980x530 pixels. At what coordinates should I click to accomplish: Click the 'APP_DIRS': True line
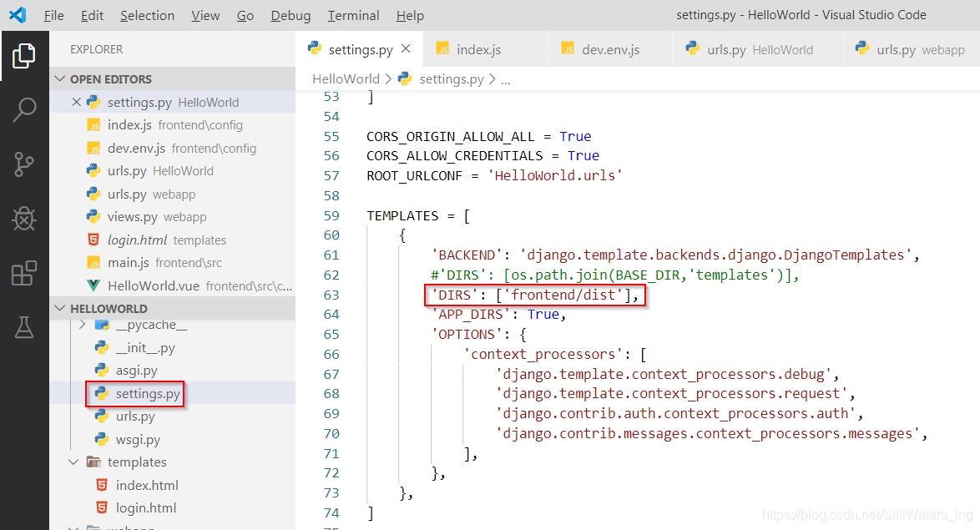click(x=498, y=315)
